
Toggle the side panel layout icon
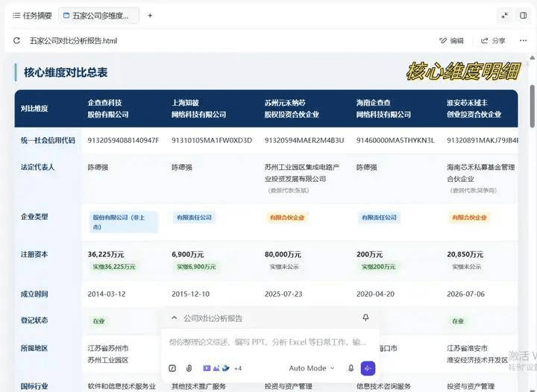[x=524, y=16]
